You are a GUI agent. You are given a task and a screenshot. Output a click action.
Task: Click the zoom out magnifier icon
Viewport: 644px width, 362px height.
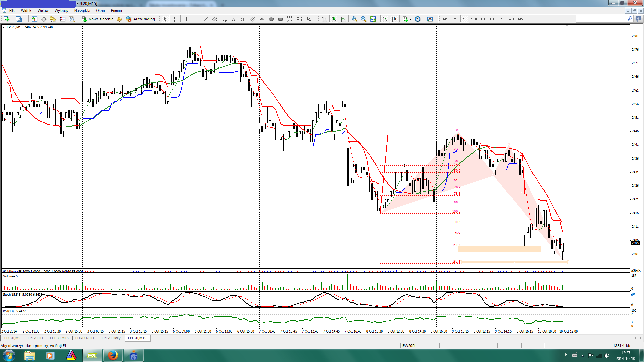click(363, 19)
